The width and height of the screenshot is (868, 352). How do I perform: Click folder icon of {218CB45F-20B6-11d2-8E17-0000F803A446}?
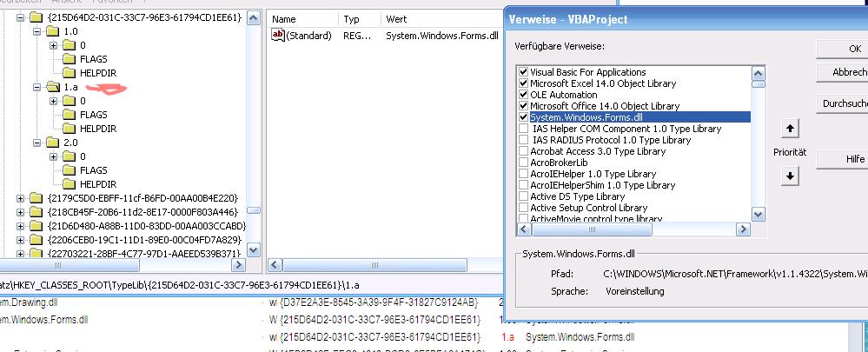click(36, 212)
